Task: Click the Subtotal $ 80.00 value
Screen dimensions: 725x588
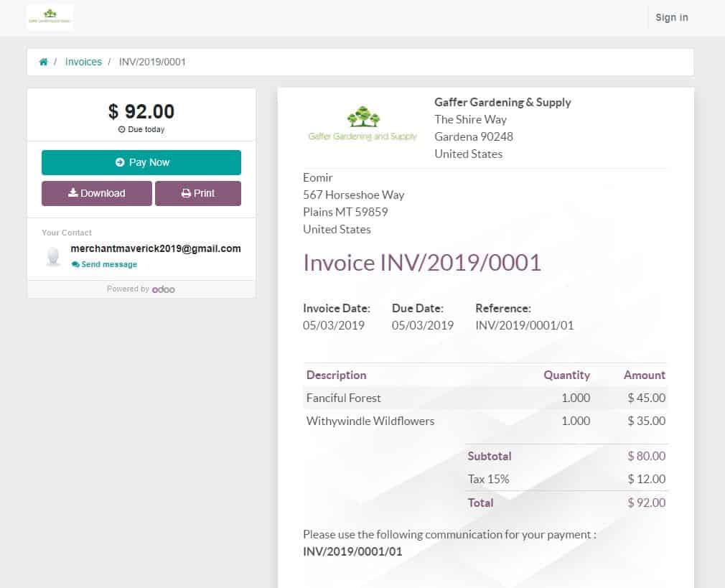Action: pos(646,456)
